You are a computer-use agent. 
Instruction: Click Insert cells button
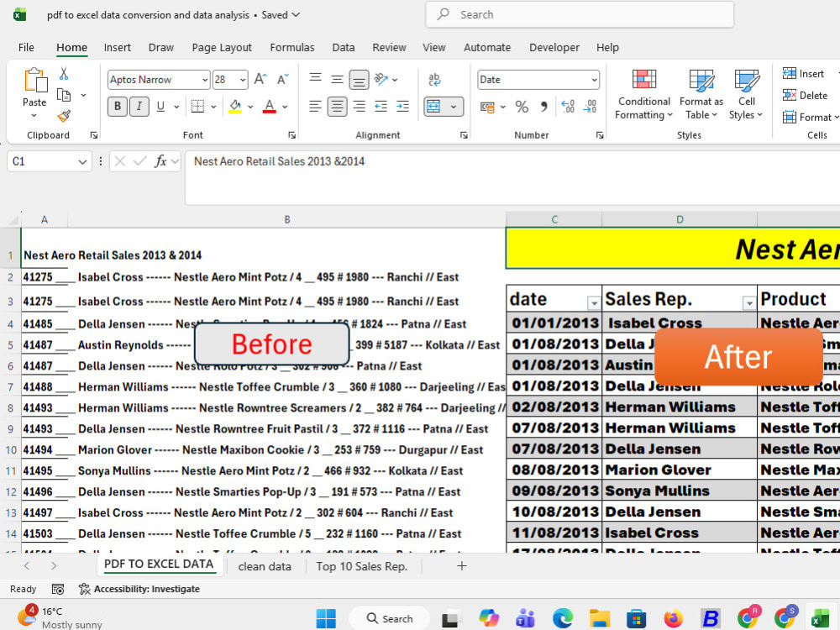(803, 73)
